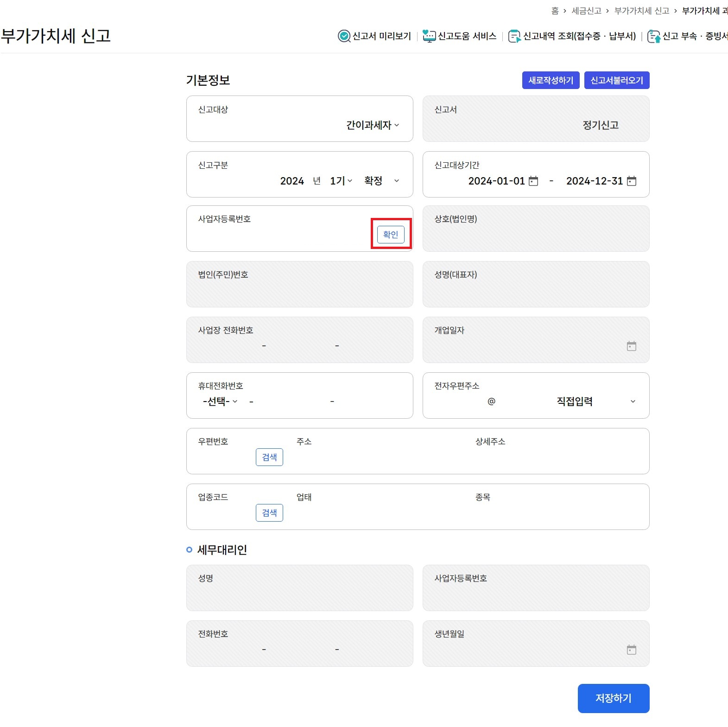Click the 기본정보 section heading

point(208,80)
